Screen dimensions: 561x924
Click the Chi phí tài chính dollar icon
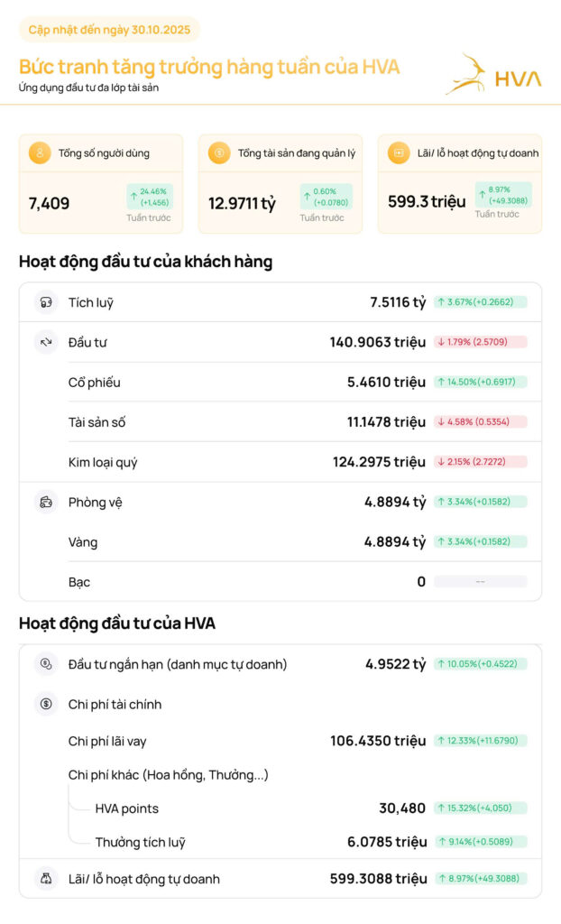[x=46, y=704]
